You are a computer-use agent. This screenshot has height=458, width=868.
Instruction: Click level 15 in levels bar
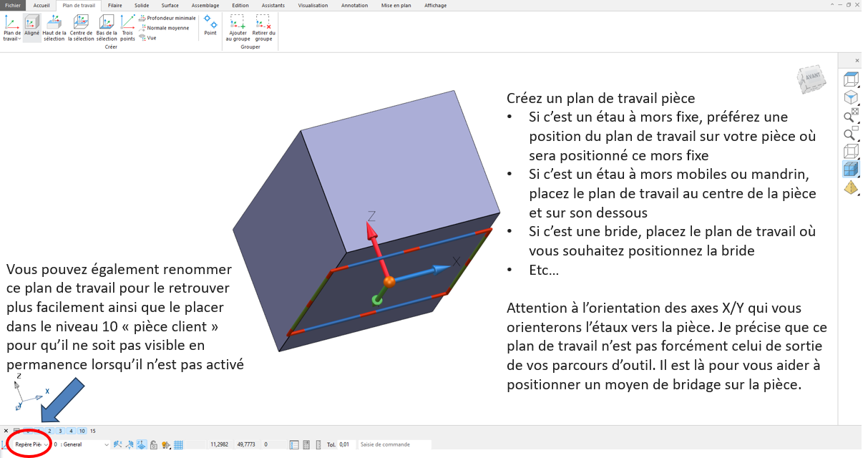click(93, 431)
